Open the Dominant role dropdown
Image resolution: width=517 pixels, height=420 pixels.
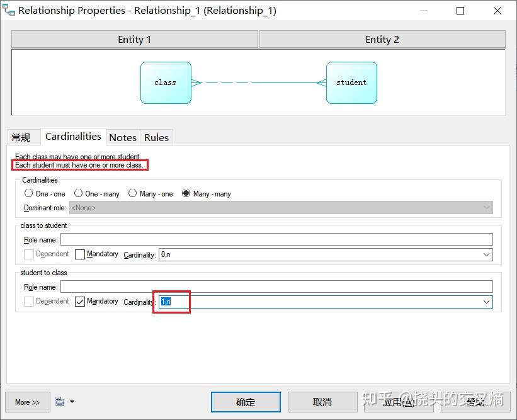486,207
